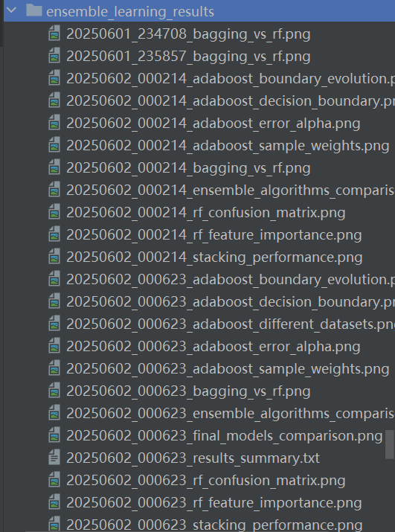The image size is (395, 532).
Task: Select 20250602_000214_adaboost_decision_boundary file
Action: click(231, 101)
